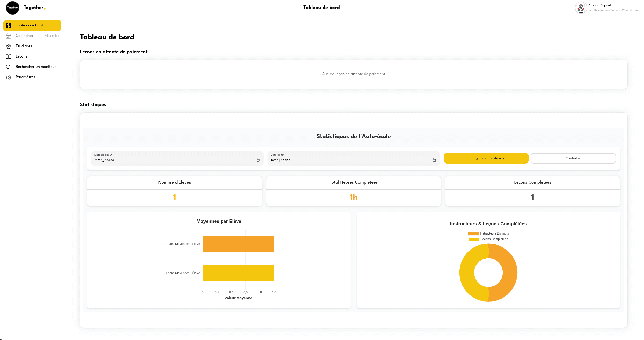Click the yellow half of the donut chart
644x340 pixels.
[467, 273]
